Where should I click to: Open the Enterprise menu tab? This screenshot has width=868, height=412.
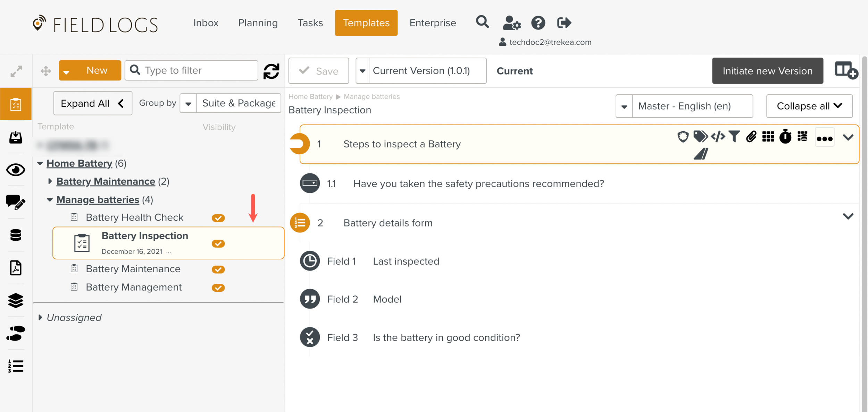coord(432,23)
